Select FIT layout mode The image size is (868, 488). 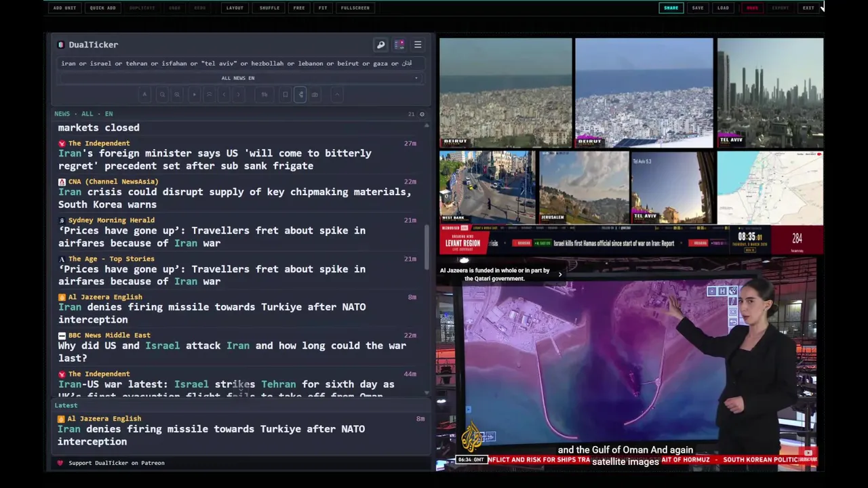[x=323, y=8]
